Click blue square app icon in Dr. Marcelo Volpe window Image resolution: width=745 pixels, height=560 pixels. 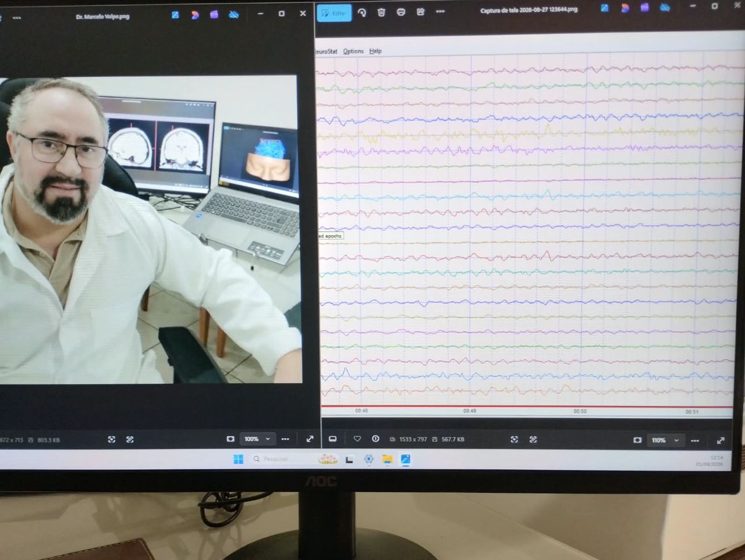pos(175,15)
